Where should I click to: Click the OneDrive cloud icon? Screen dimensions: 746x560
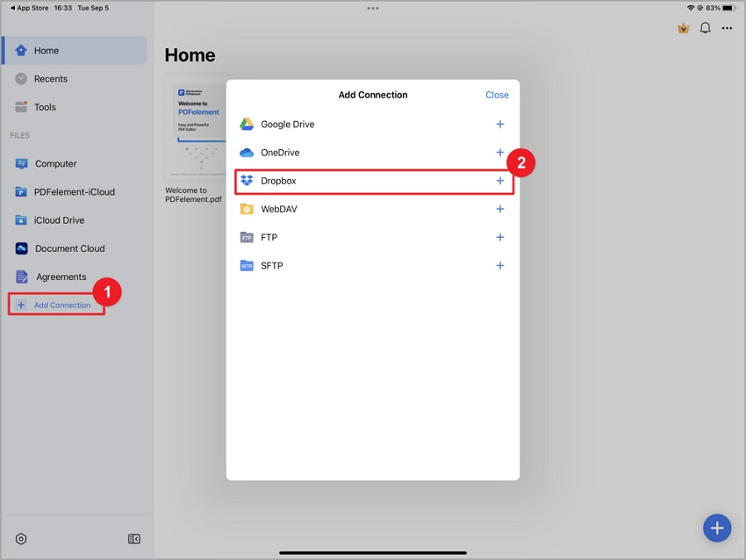pyautogui.click(x=247, y=153)
